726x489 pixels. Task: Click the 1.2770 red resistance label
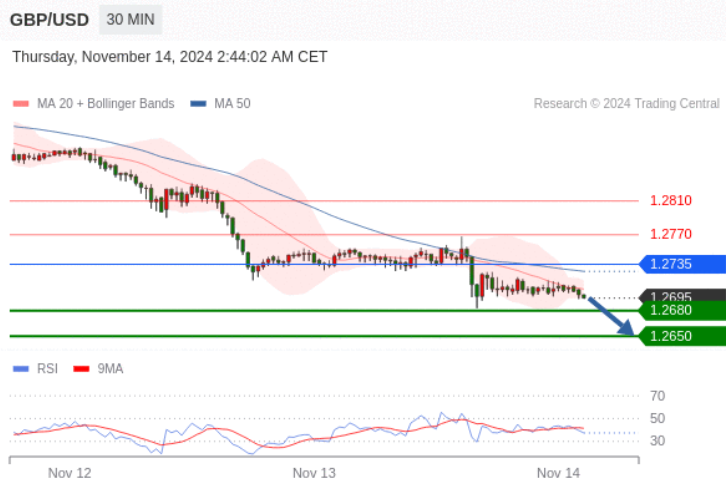tap(671, 234)
